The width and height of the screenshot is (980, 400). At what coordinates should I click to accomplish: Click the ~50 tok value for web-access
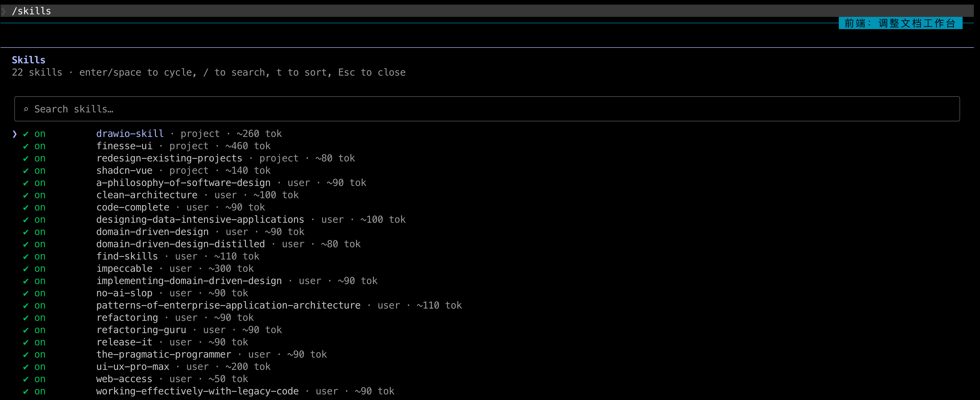click(x=228, y=379)
